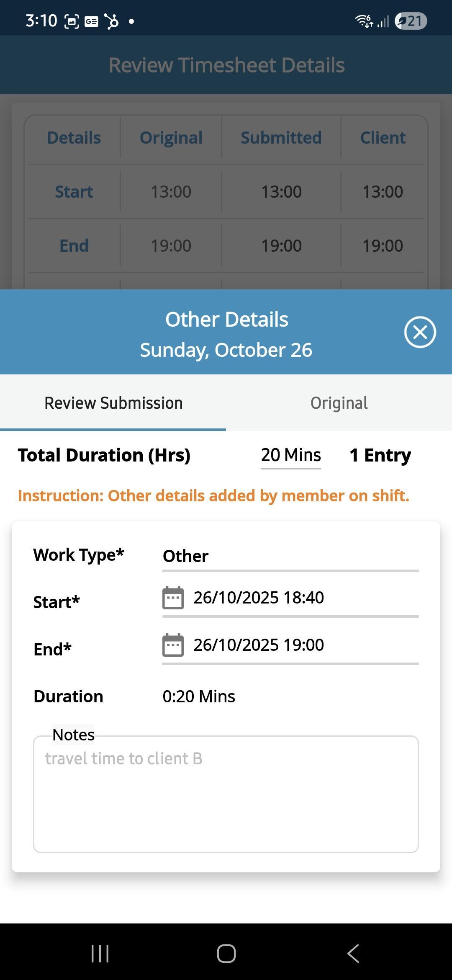Edit the Start date 26/10/2025 18:40
The image size is (452, 980).
tap(259, 598)
